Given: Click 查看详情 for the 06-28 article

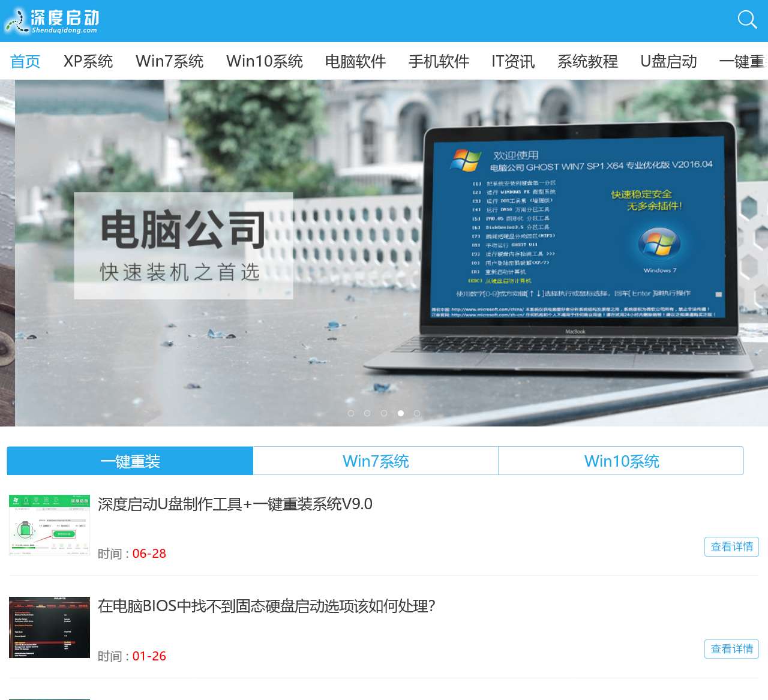Looking at the screenshot, I should coord(731,546).
